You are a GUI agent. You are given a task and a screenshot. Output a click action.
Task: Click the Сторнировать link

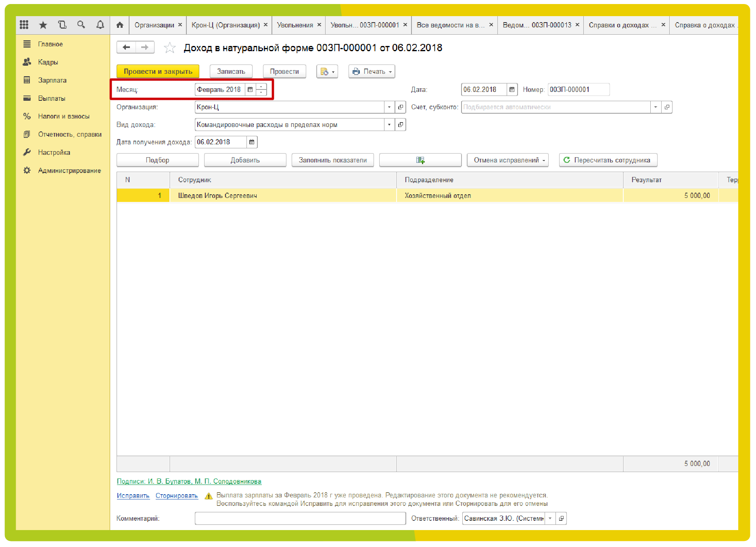click(x=177, y=496)
